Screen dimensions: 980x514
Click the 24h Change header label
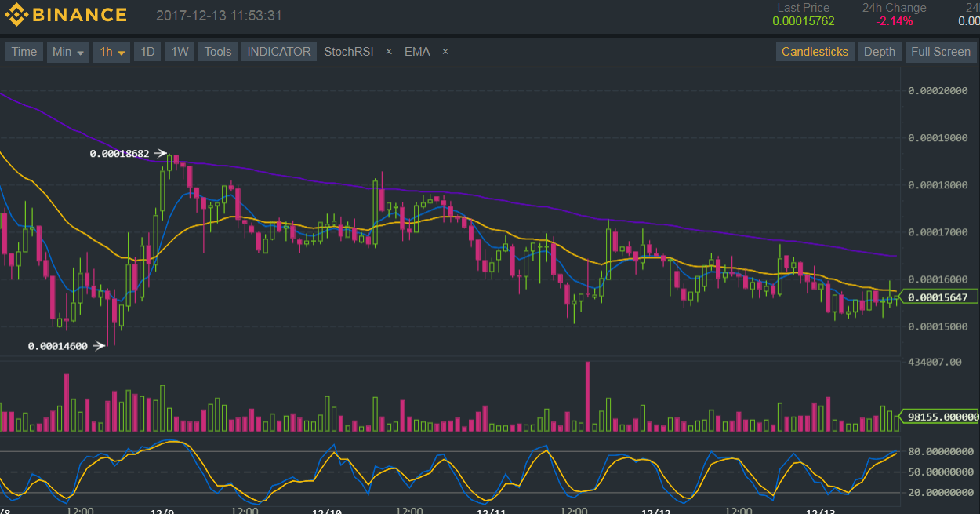pos(895,8)
